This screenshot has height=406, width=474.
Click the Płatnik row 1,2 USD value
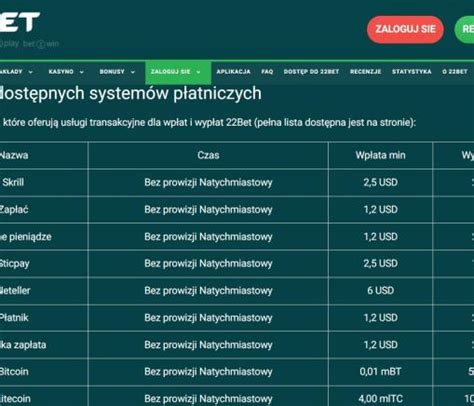pyautogui.click(x=380, y=318)
